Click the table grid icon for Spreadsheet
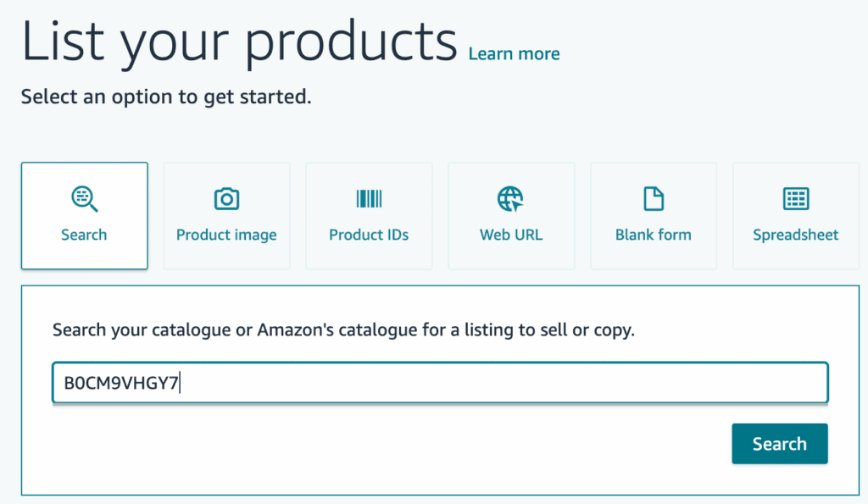The width and height of the screenshot is (868, 504). (795, 199)
